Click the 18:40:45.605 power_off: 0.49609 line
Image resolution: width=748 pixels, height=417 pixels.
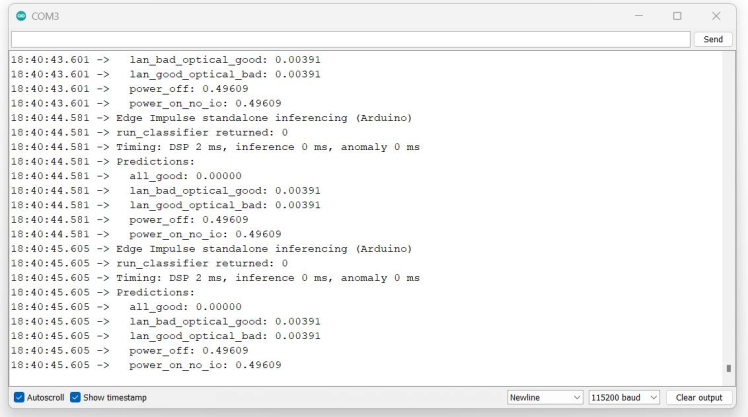coord(129,350)
